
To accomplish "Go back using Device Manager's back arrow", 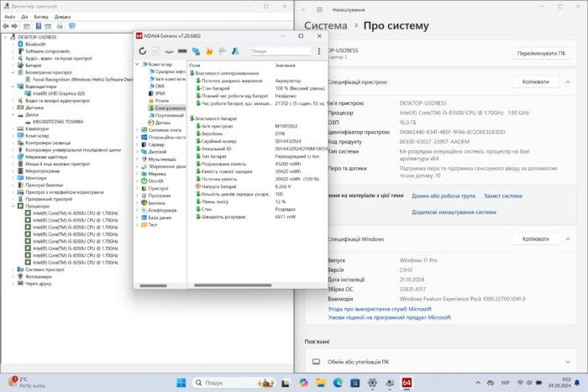I will (x=6, y=26).
